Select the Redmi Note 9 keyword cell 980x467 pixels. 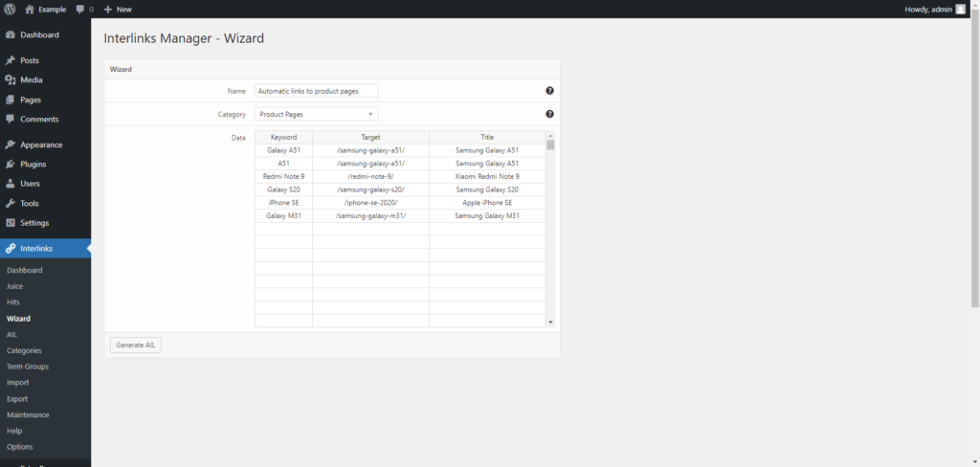point(283,176)
